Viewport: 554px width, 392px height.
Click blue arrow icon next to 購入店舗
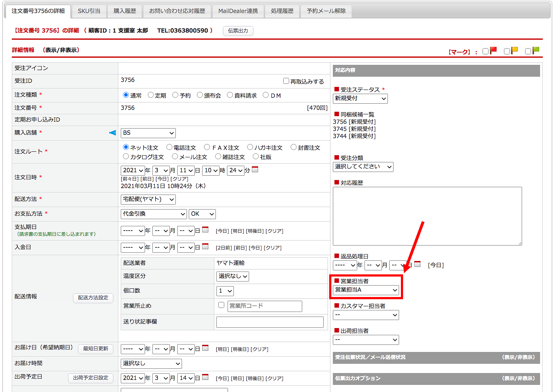(x=112, y=133)
